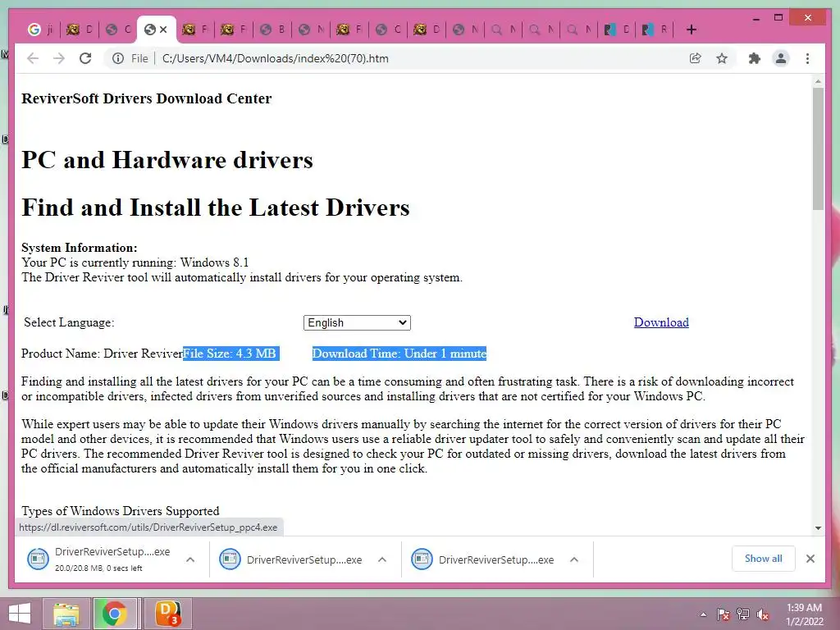
Task: Click Show all downloads button
Action: pyautogui.click(x=764, y=559)
